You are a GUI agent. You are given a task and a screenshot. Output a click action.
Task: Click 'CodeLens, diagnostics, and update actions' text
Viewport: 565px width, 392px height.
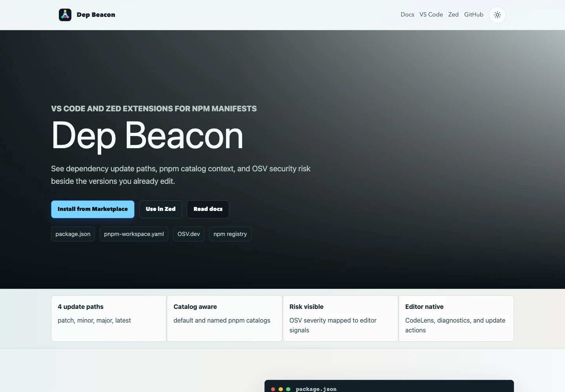(455, 325)
